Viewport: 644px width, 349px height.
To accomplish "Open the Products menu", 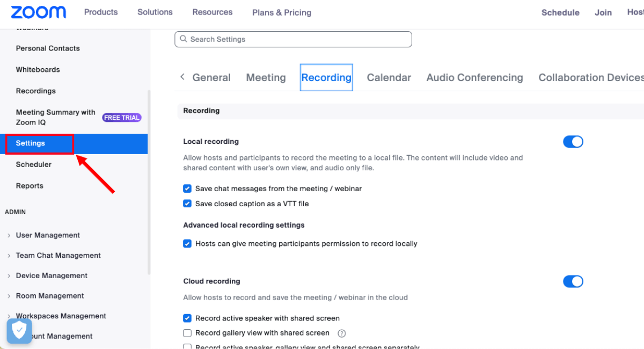I will (101, 12).
